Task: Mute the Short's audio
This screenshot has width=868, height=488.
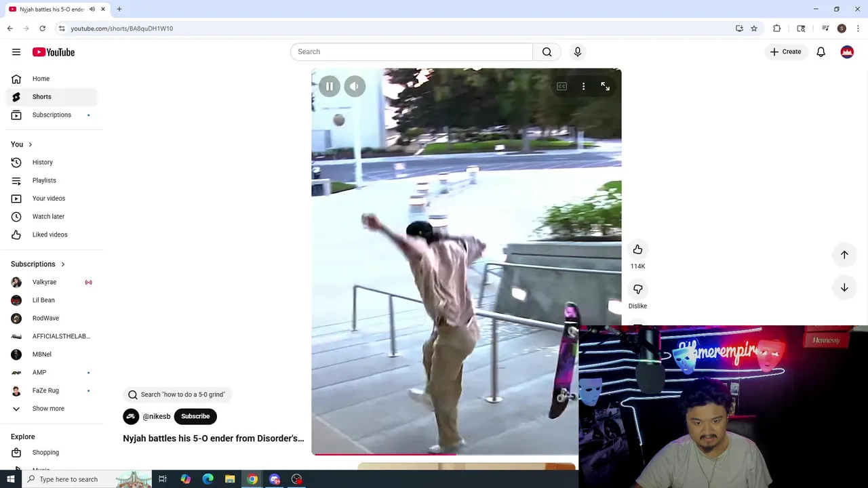Action: point(355,86)
